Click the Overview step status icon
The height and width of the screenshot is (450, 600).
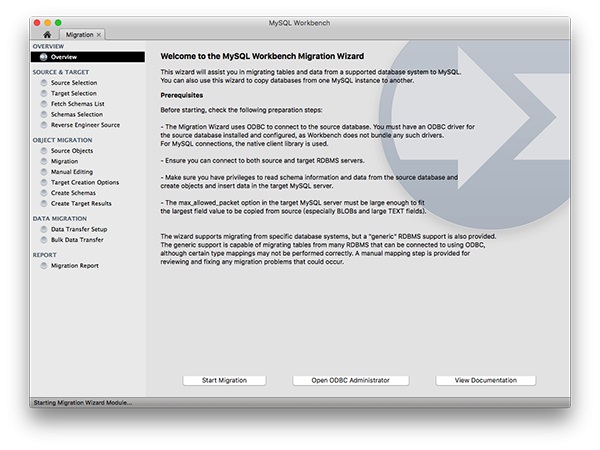pos(44,57)
